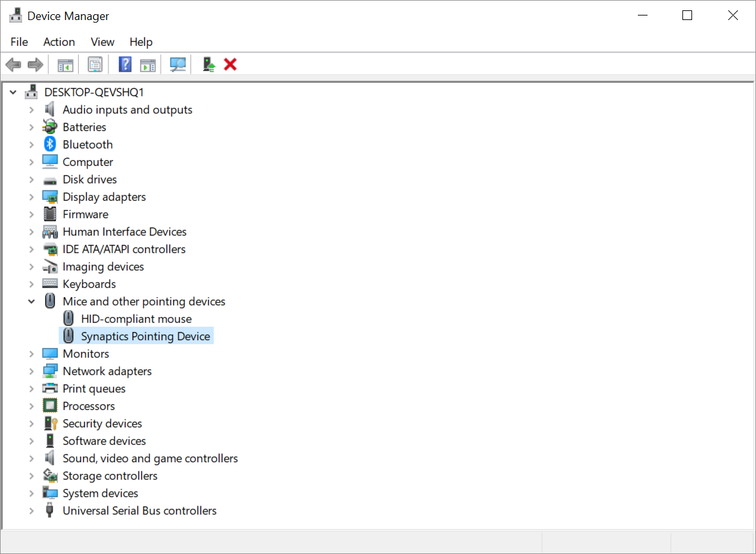Select the Human Interface Devices label
This screenshot has height=554, width=756.
125,232
